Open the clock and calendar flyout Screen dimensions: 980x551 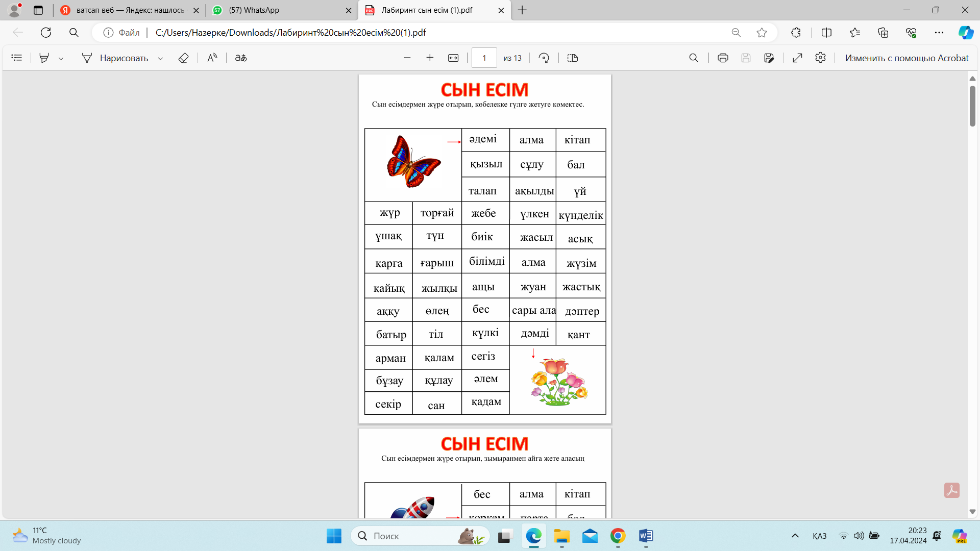pos(908,536)
